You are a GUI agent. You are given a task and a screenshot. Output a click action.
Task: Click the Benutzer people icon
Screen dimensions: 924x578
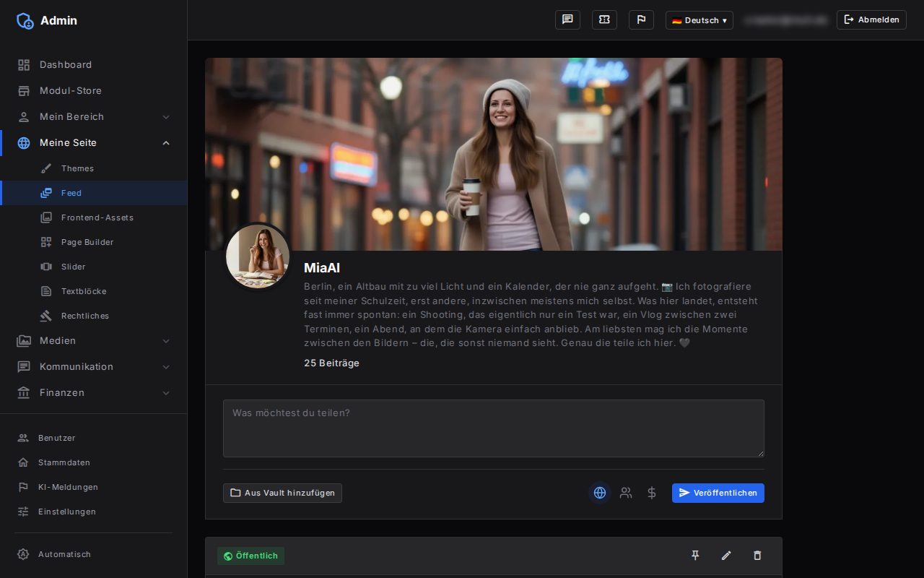23,438
